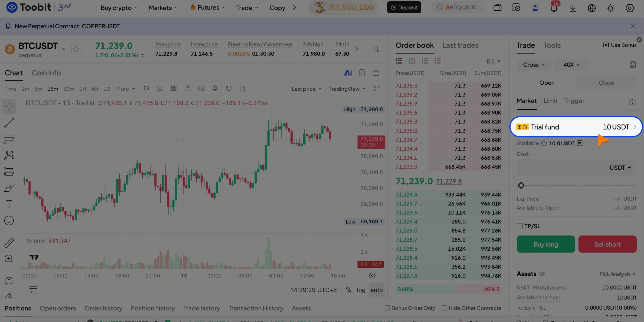Select the ruler measure tool

click(x=9, y=242)
